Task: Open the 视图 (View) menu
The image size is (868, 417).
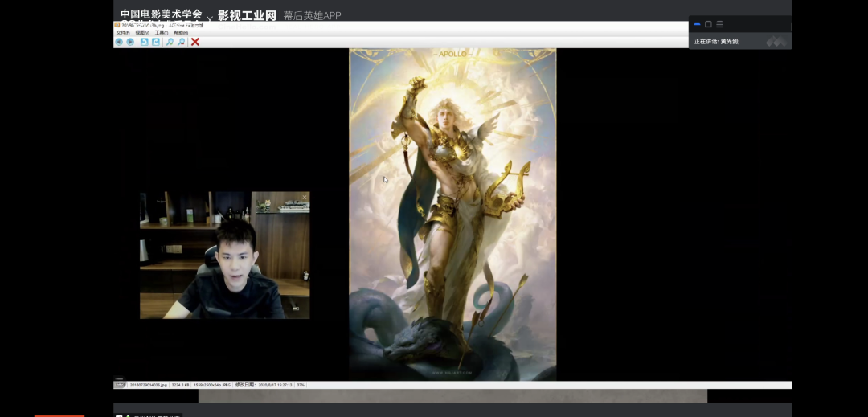Action: (x=142, y=33)
